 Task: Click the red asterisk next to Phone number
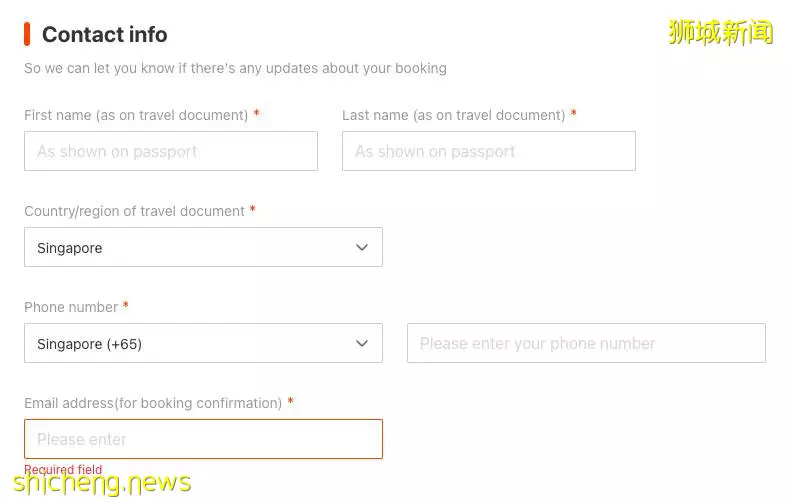pyautogui.click(x=126, y=305)
